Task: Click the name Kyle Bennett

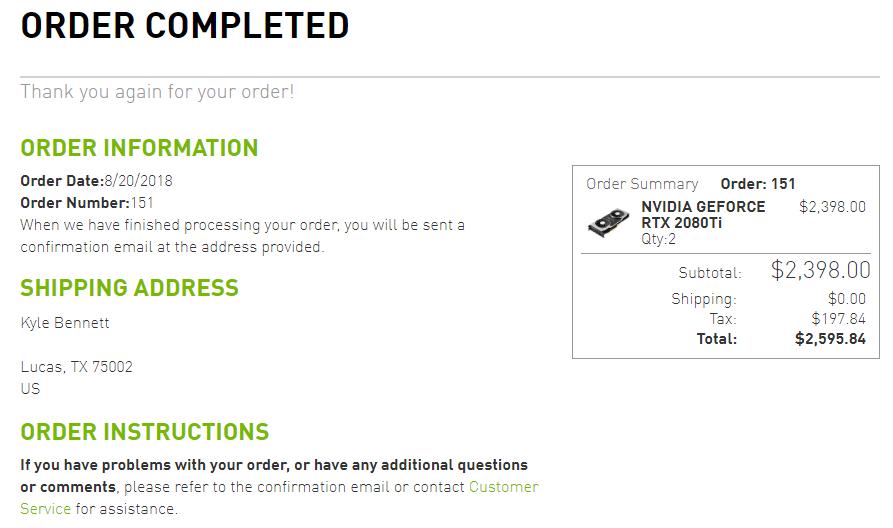Action: [65, 323]
